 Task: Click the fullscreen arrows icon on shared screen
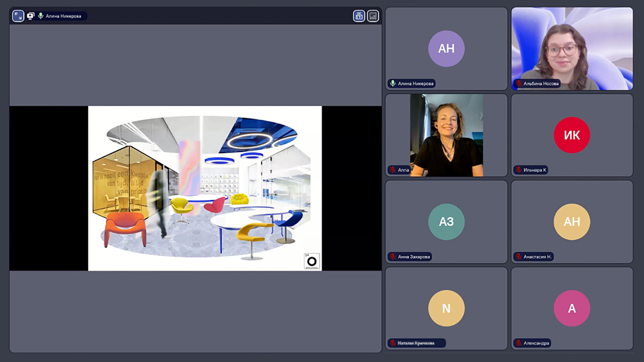point(18,16)
